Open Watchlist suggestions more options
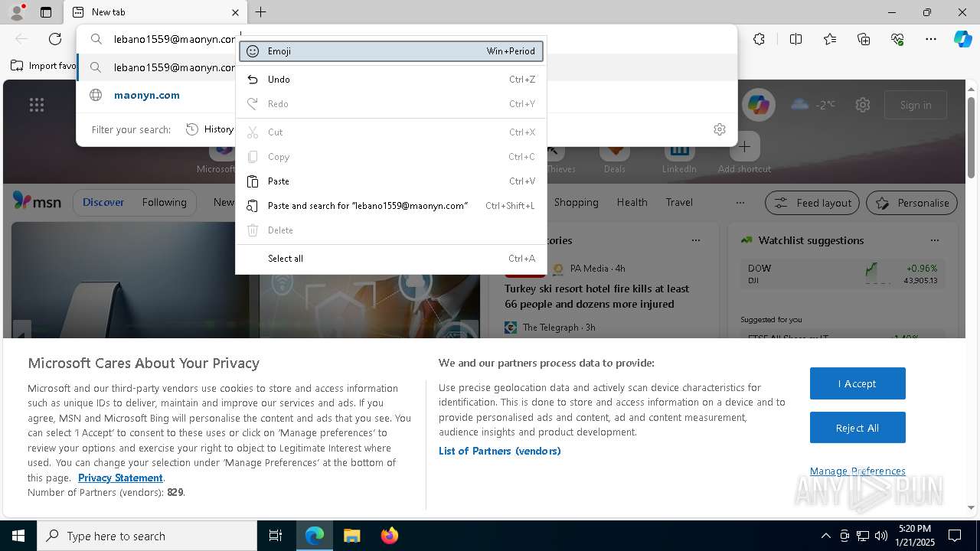This screenshot has width=980, height=551. tap(934, 240)
